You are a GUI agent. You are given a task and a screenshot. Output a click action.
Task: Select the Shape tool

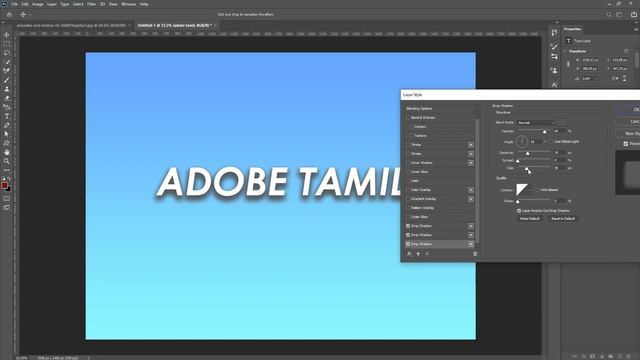pyautogui.click(x=7, y=143)
